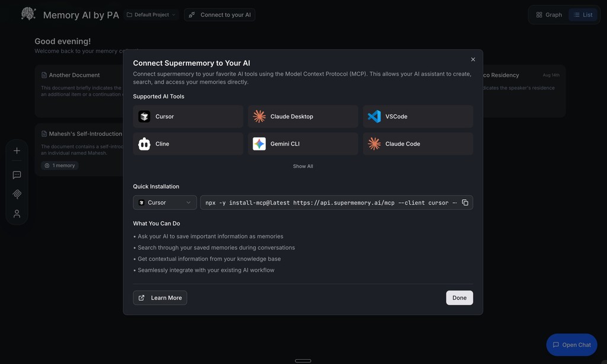Open the chat icon in the left sidebar

pos(16,174)
